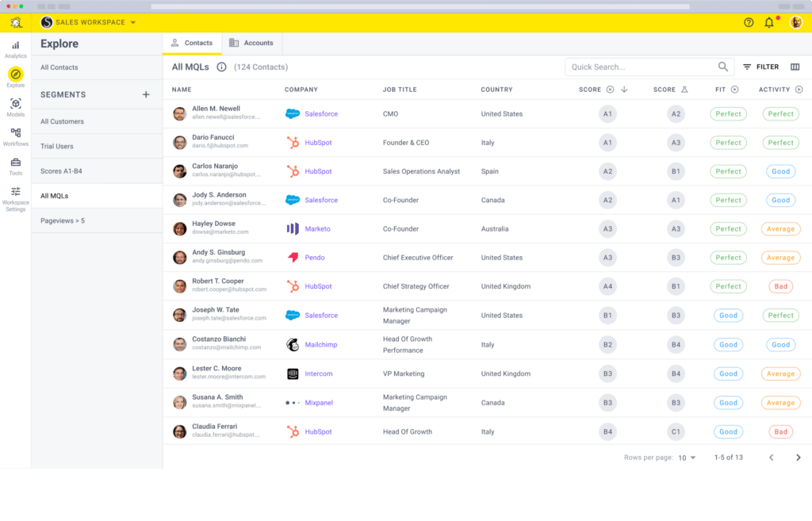Screen dimensions: 812x521
Task: Open the Sales Workspace dropdown
Action: point(89,22)
